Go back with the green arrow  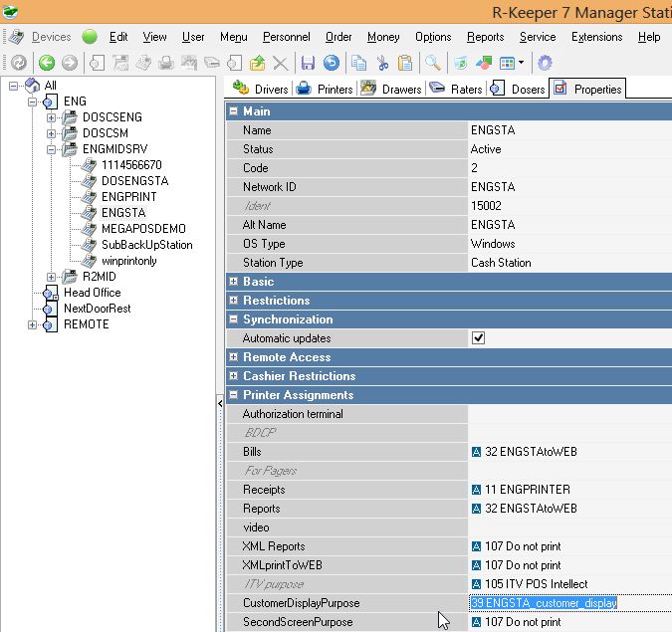click(x=46, y=63)
